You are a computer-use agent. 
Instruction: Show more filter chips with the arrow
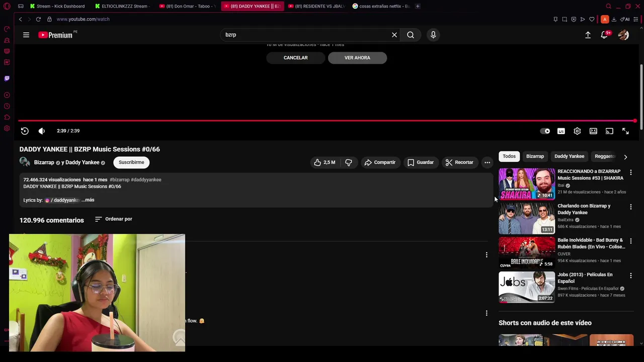pos(625,157)
